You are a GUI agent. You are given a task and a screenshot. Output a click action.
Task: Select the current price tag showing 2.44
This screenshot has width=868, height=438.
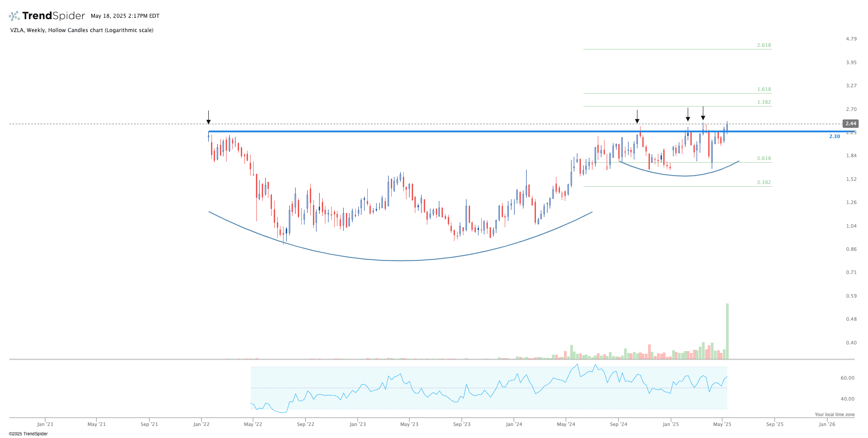click(850, 123)
